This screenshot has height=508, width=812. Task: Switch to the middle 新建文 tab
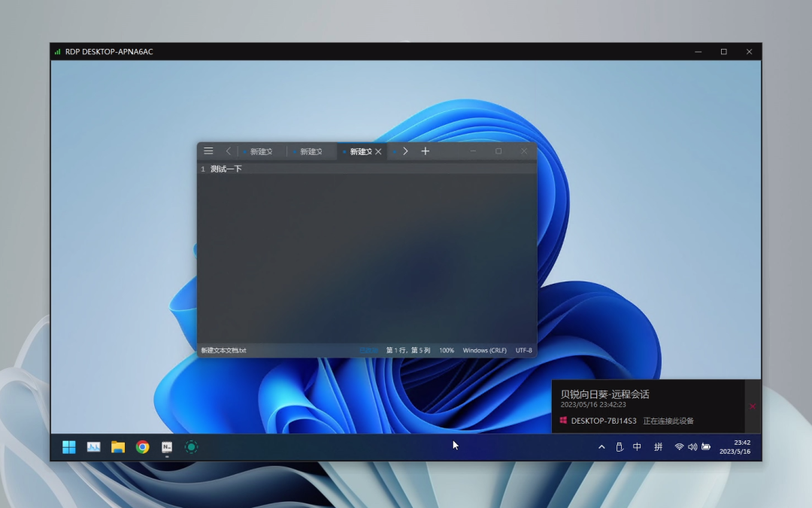[x=311, y=151]
